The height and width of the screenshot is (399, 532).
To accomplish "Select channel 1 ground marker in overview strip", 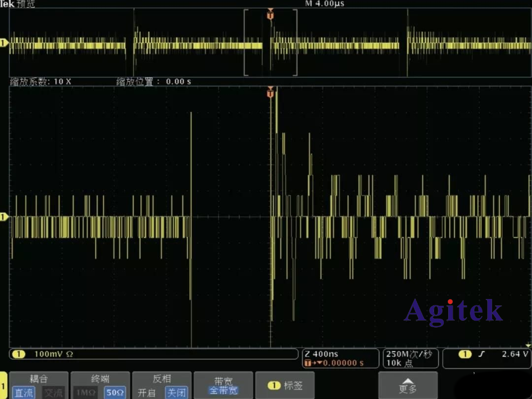I will 4,43.
